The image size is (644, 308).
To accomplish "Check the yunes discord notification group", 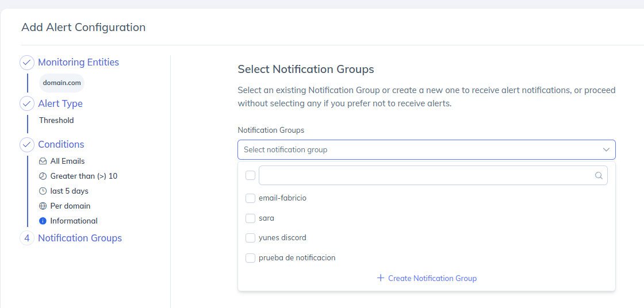I will [250, 238].
